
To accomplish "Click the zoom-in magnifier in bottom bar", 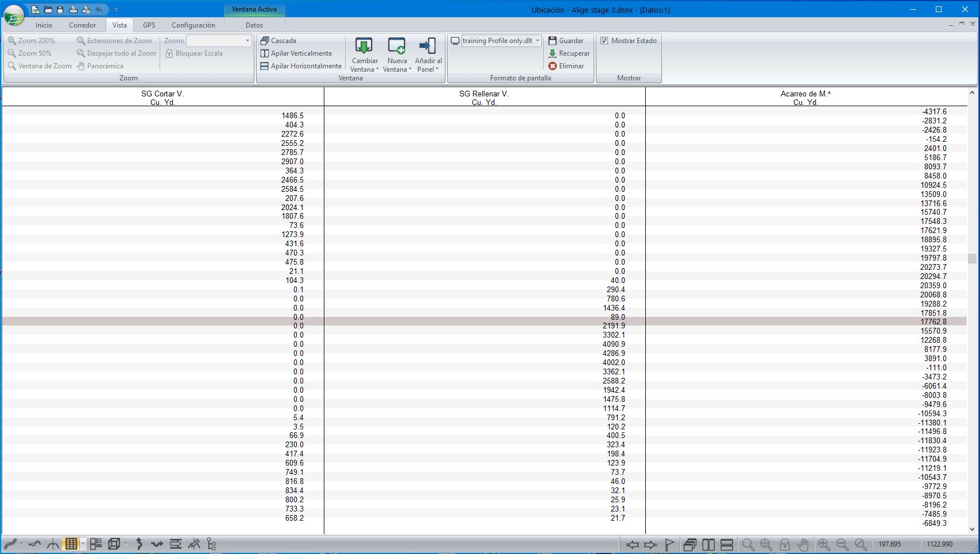I will [x=824, y=544].
